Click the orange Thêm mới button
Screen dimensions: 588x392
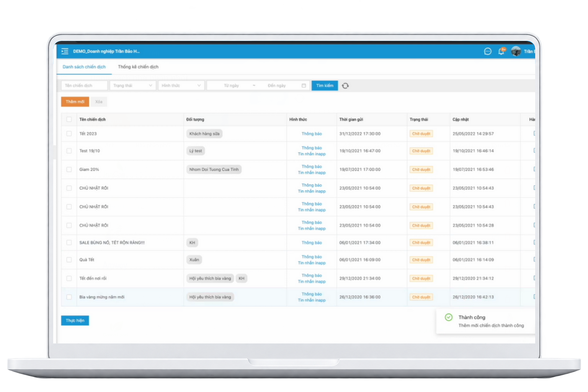point(75,101)
